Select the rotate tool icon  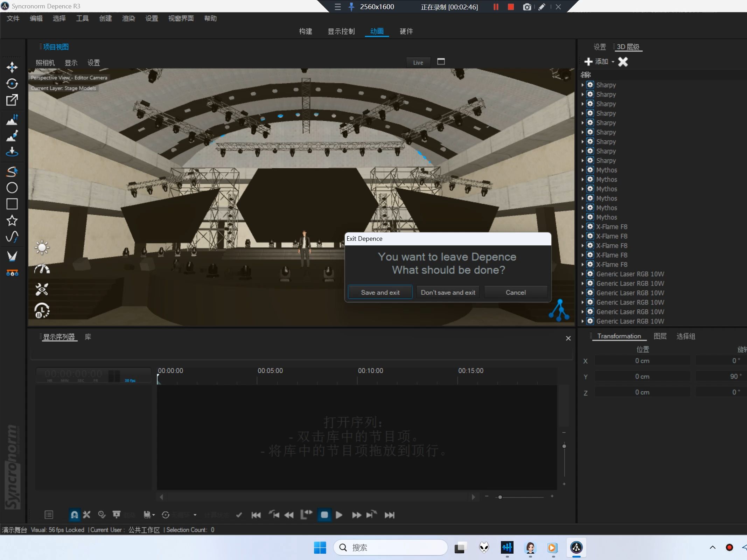coord(12,84)
